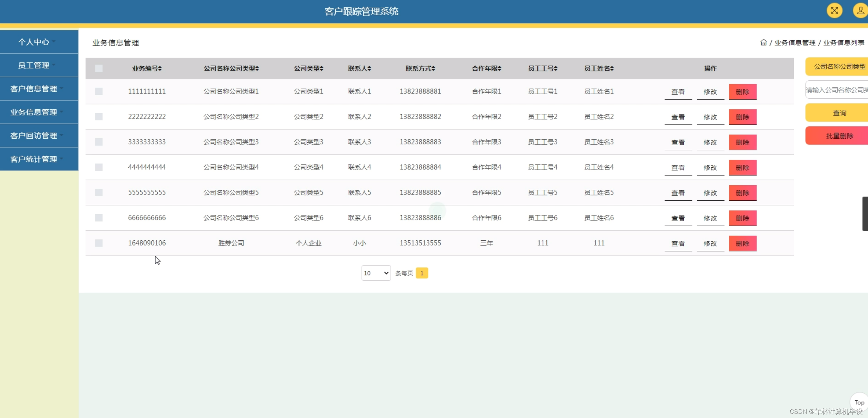The image size is (868, 418).
Task: Sort by 业务编号 column arrows
Action: [160, 69]
